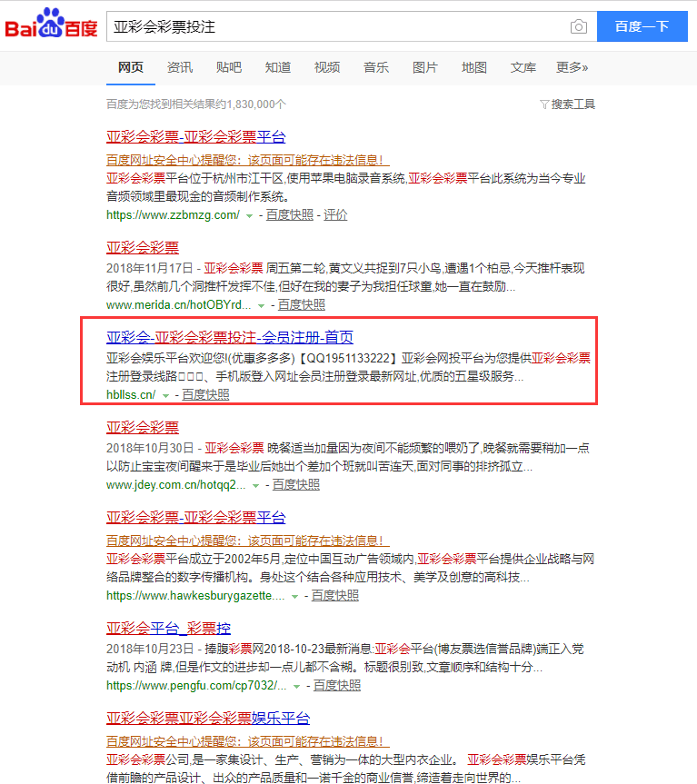Click the Baidu logo
The image size is (697, 784).
[x=51, y=24]
